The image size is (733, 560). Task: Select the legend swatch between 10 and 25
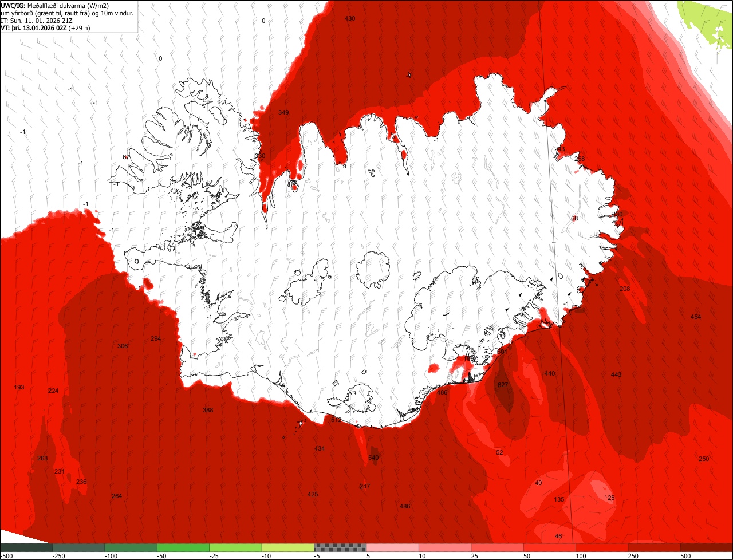[x=445, y=547]
